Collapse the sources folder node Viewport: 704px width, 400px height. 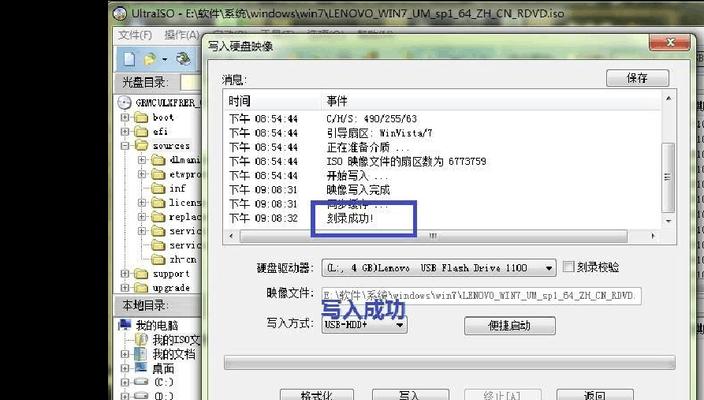125,146
